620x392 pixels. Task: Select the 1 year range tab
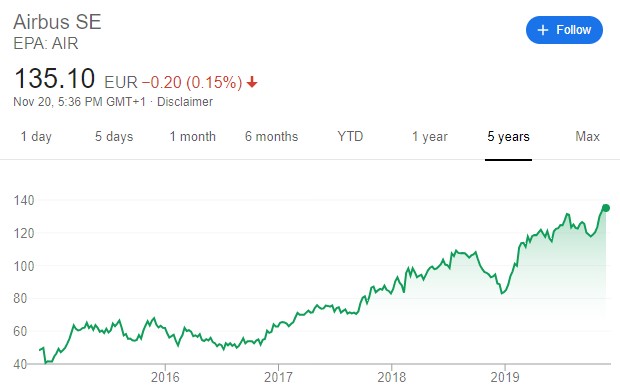[x=430, y=136]
